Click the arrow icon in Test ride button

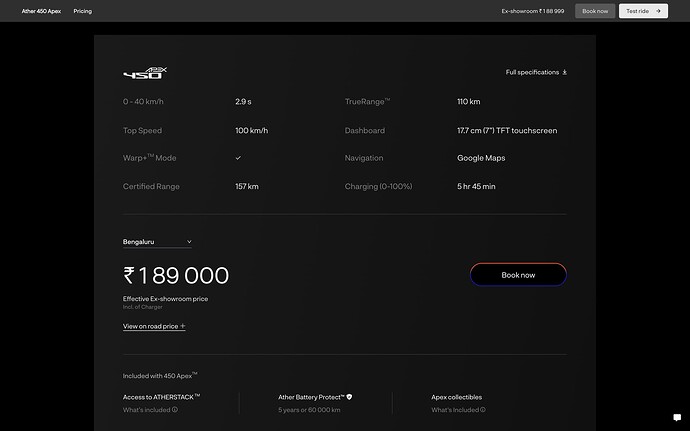(x=658, y=11)
